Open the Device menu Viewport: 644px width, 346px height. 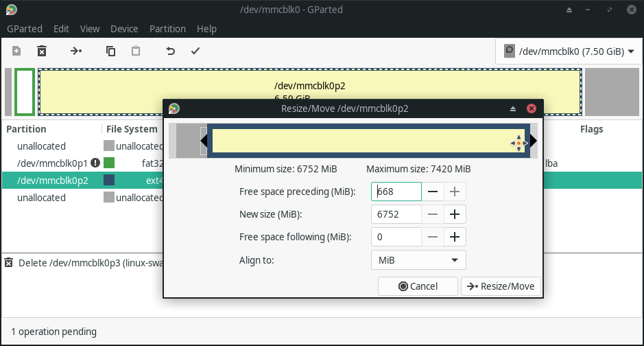pyautogui.click(x=124, y=29)
